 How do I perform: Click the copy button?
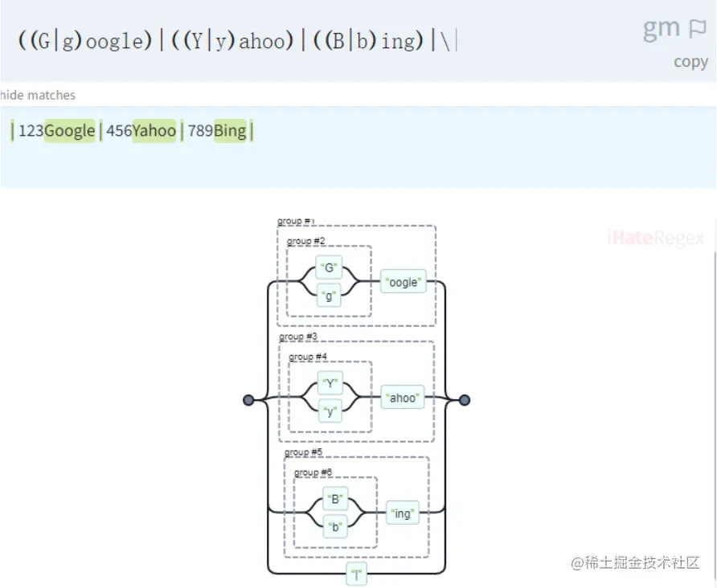click(691, 61)
